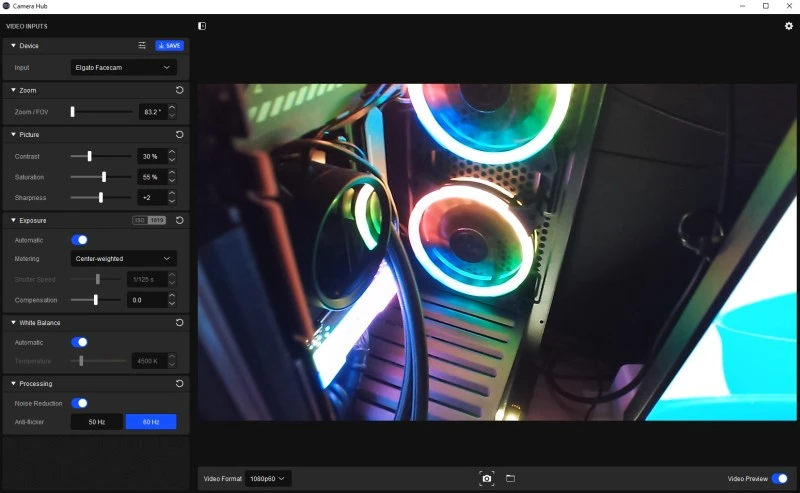Open the Video Format dropdown
Viewport: 800px width, 493px height.
point(268,479)
